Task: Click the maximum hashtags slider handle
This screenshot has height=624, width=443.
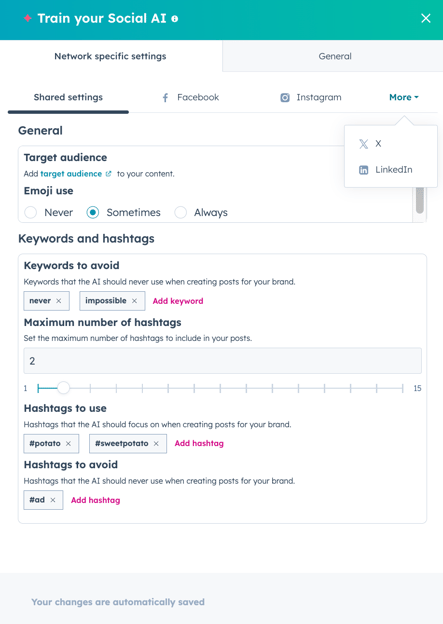Action: [63, 388]
